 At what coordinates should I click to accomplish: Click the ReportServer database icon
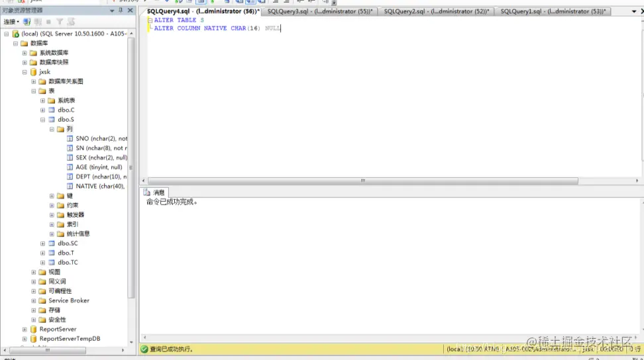[33, 330]
